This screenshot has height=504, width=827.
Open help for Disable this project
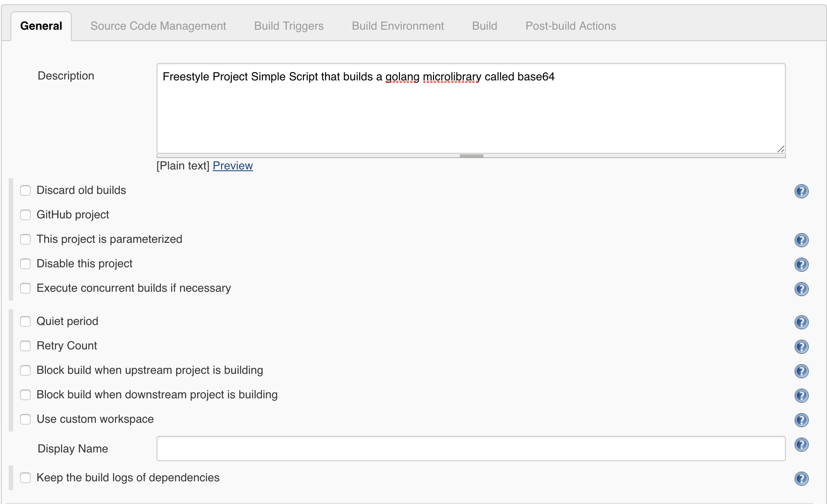click(801, 265)
